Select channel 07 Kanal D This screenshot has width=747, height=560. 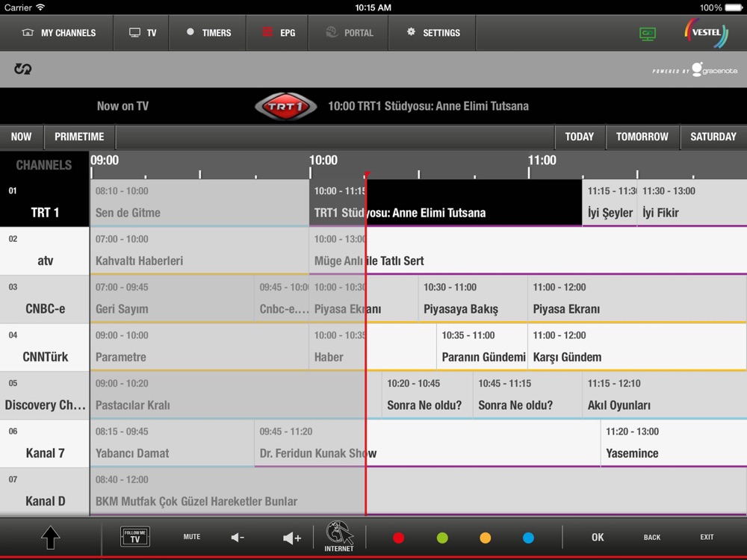coord(45,491)
